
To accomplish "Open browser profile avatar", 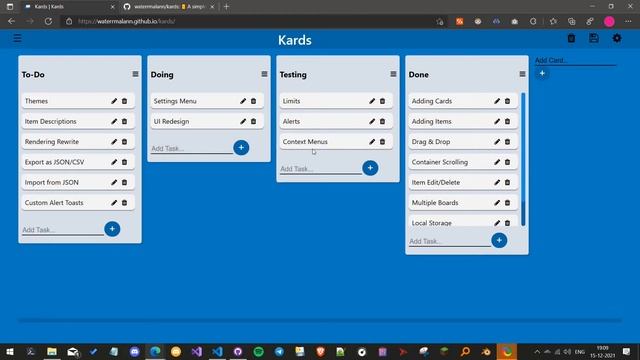I will tap(609, 21).
